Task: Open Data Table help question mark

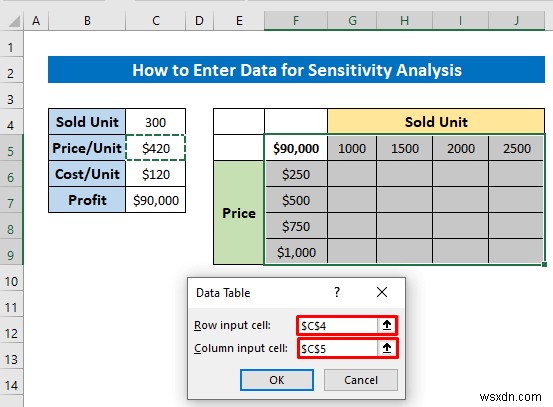Action: (x=337, y=292)
